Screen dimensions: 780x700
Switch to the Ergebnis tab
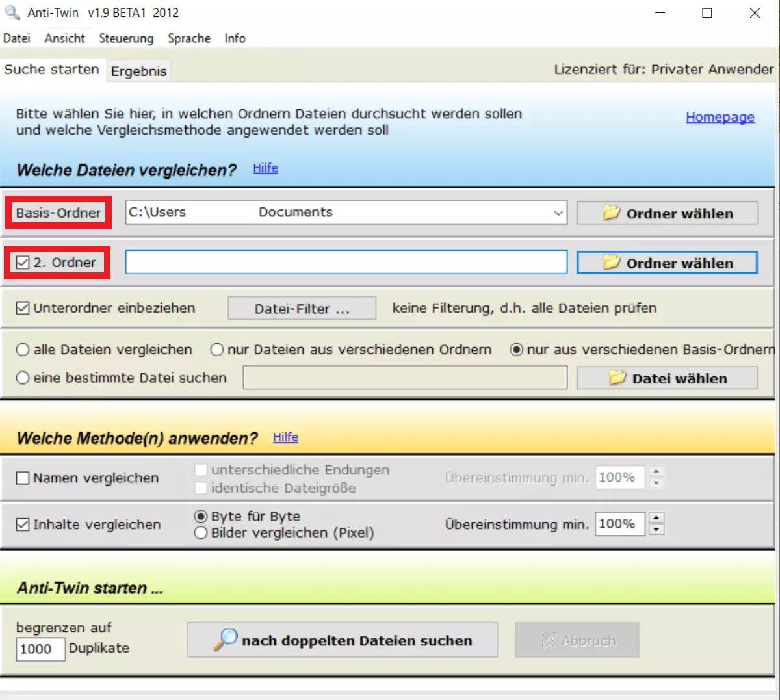(139, 71)
